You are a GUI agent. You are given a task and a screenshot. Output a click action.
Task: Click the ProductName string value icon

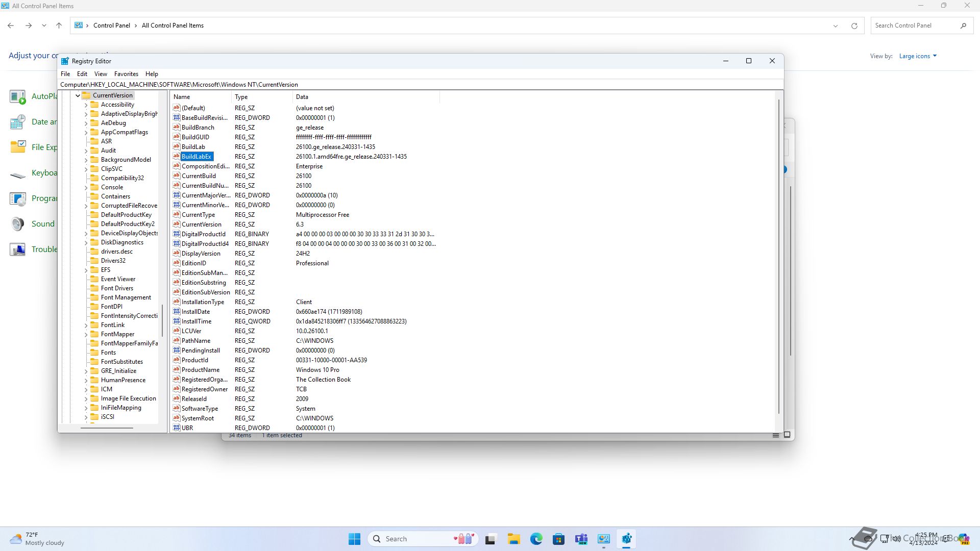(x=177, y=370)
